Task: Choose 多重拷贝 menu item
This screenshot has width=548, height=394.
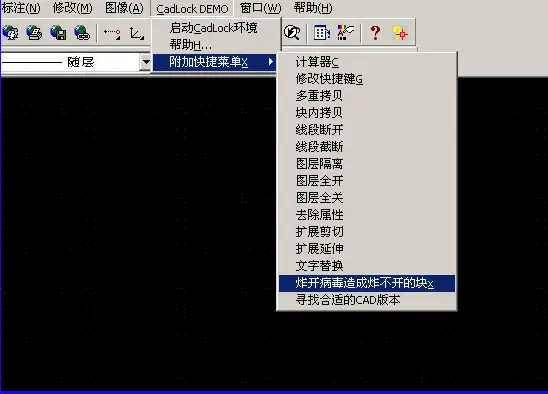Action: coord(367,96)
